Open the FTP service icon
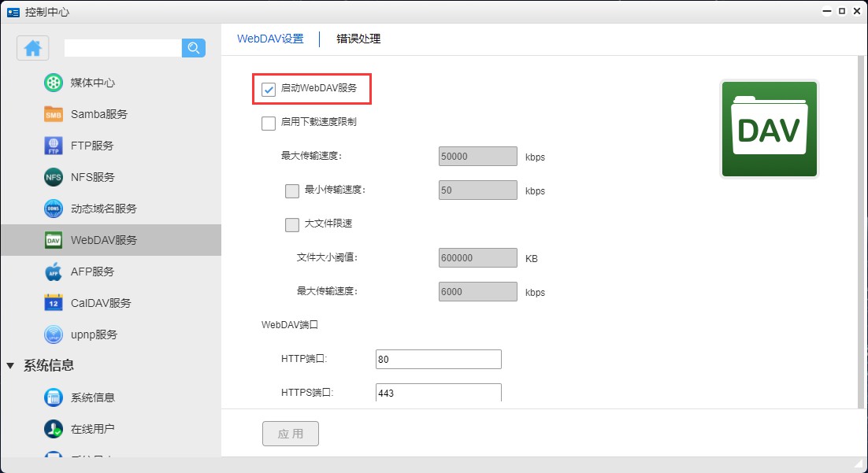Screen dimensions: 868x473 [53, 146]
